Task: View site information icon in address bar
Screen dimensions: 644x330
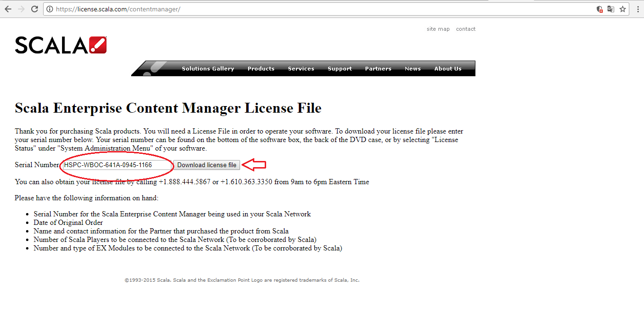Action: coord(50,9)
